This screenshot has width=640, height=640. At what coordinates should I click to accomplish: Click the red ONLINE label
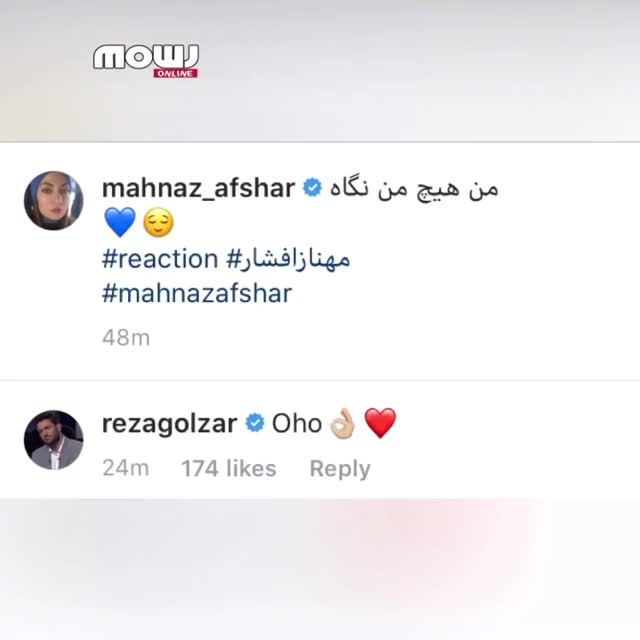(x=176, y=73)
